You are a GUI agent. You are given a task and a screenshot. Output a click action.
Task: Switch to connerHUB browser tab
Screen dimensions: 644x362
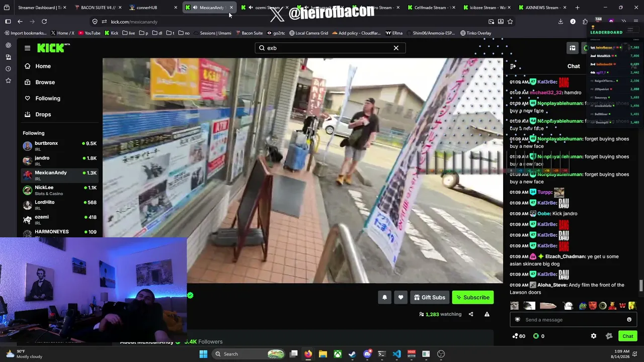pyautogui.click(x=152, y=8)
